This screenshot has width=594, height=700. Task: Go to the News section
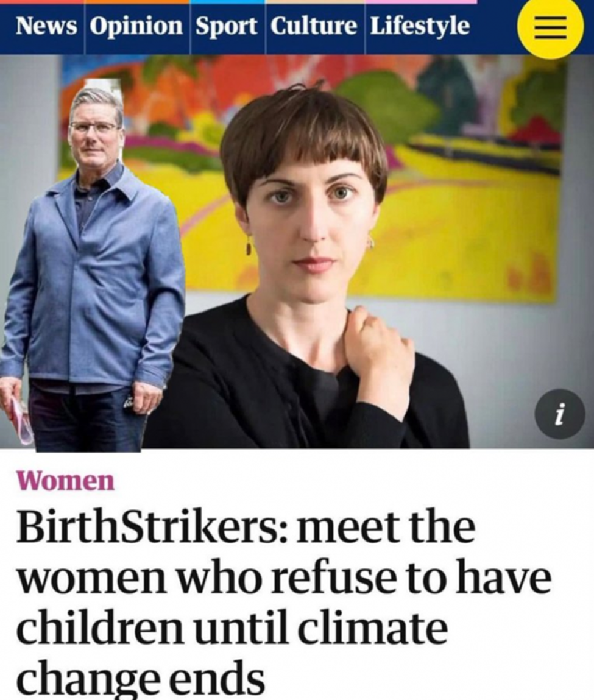click(x=46, y=26)
